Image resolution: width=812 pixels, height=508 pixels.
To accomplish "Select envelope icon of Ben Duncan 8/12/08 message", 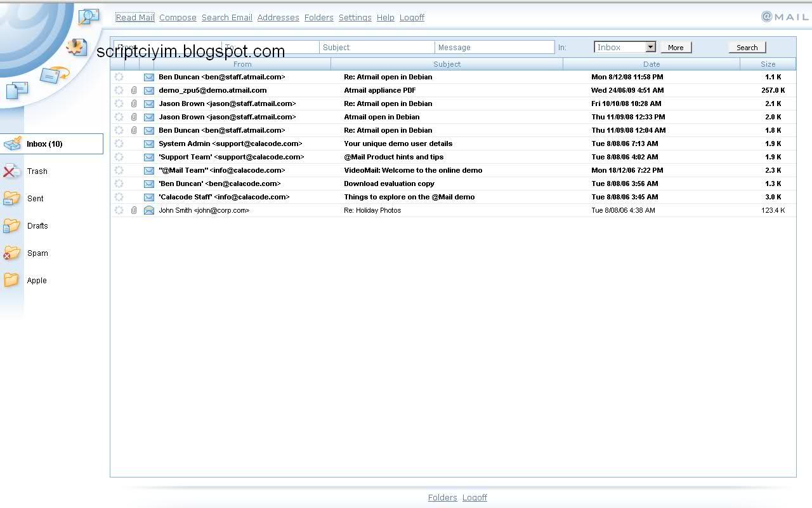I will pos(149,77).
